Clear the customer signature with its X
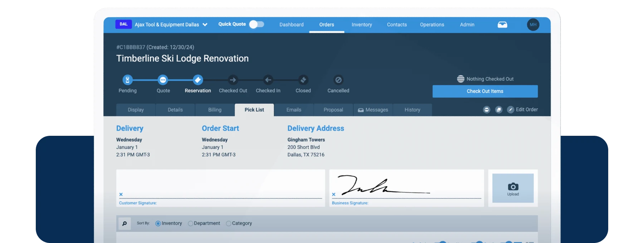 pos(121,194)
